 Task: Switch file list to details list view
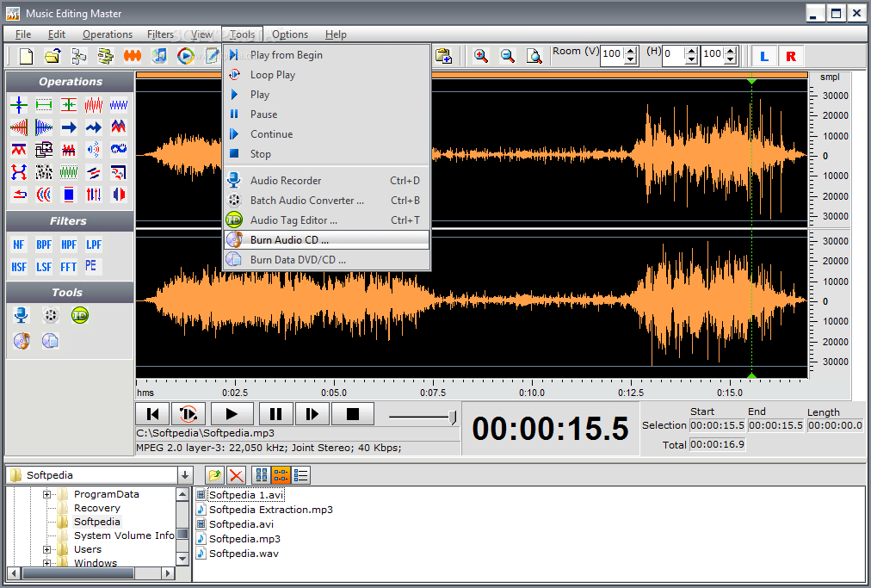pyautogui.click(x=300, y=474)
